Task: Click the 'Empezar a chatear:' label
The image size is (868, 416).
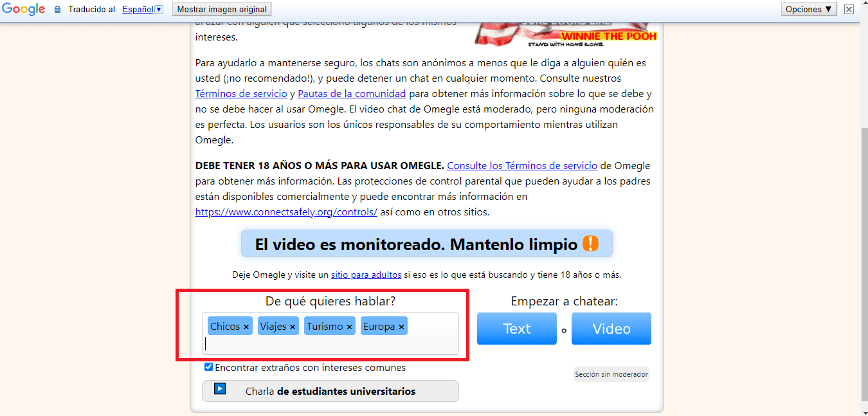Action: (564, 301)
